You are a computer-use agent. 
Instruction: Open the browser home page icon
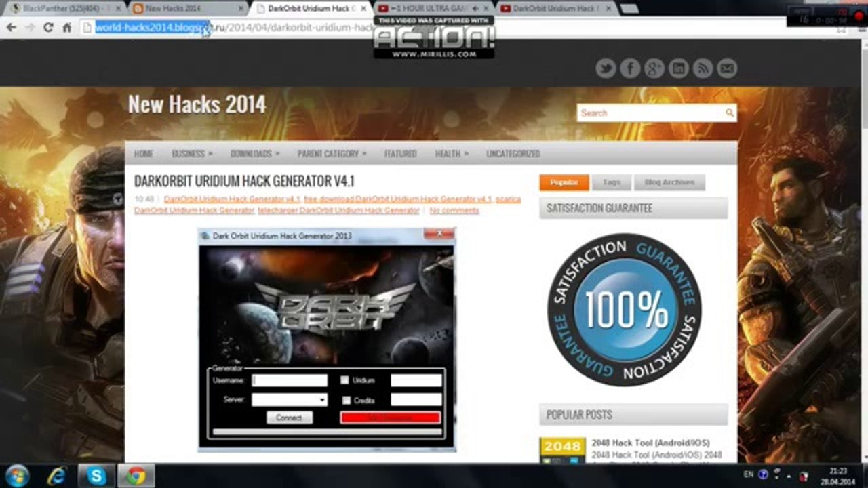[x=66, y=28]
